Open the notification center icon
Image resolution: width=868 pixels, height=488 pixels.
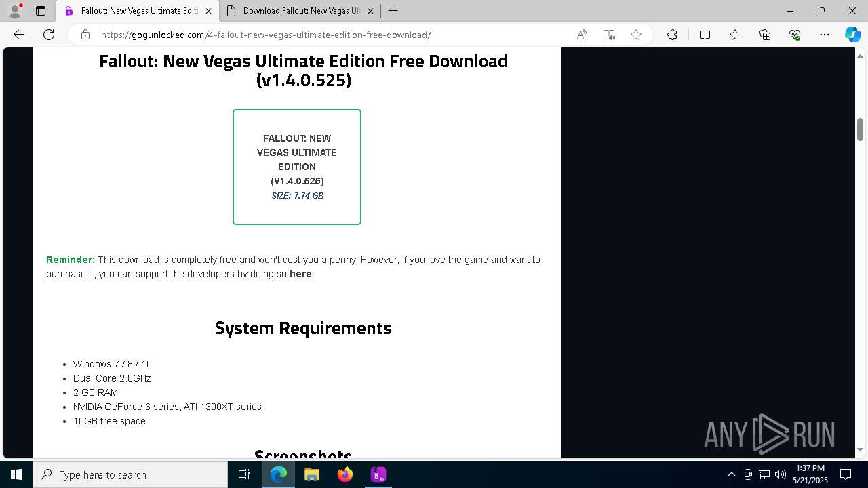[846, 474]
